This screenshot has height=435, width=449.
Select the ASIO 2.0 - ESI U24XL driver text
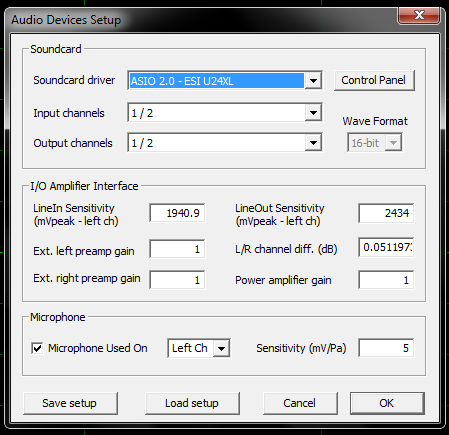182,81
